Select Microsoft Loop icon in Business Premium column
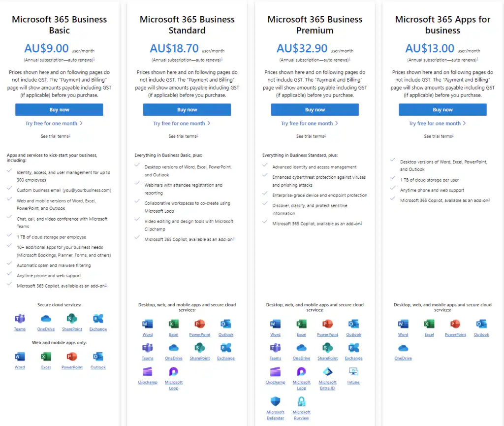Viewport: 504px width, 426px height. pyautogui.click(x=301, y=376)
